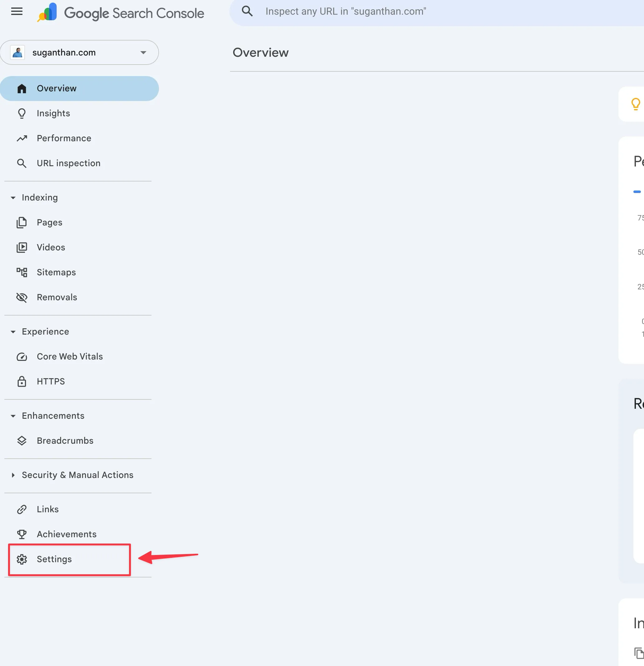Screen dimensions: 644x666
Task: Collapse the Indexing section
Action: (x=13, y=197)
